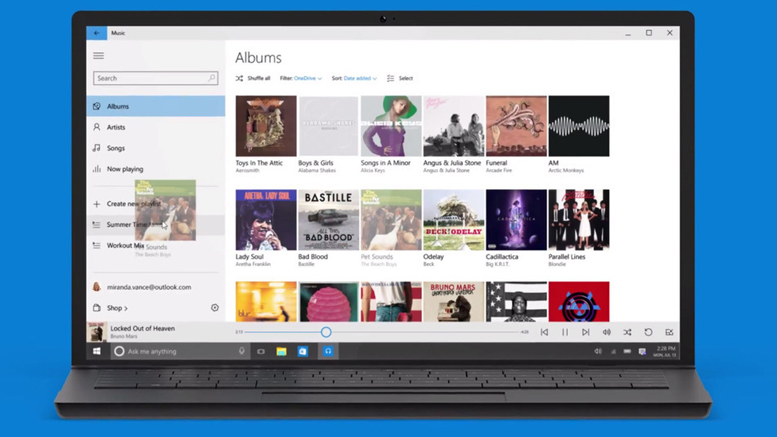Screen dimensions: 777x437
Task: Click the Aerosmith artist name
Action: (247, 170)
